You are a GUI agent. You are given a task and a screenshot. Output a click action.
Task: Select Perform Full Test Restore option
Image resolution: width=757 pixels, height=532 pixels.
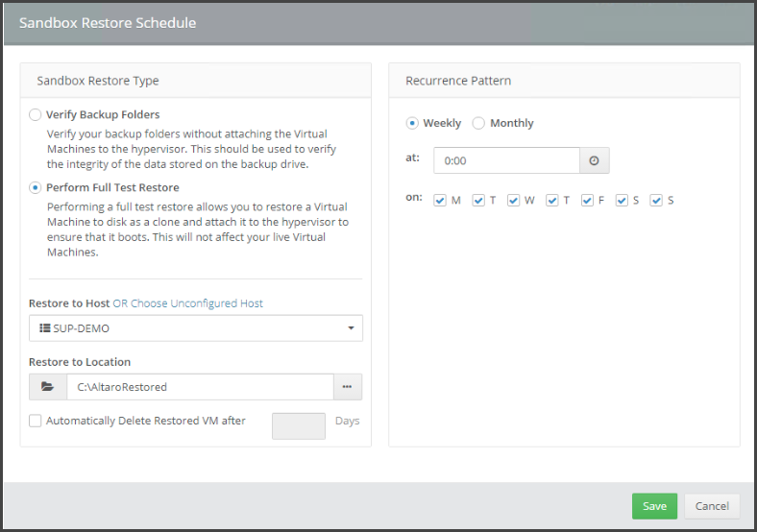coord(36,187)
